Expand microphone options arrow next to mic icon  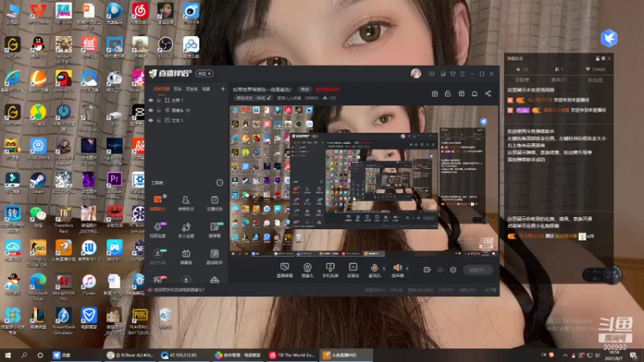384,269
